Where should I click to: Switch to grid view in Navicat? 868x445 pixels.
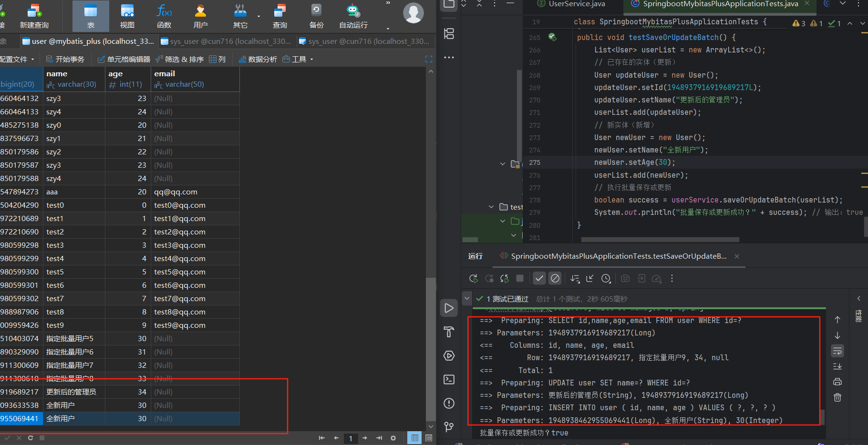(x=415, y=438)
